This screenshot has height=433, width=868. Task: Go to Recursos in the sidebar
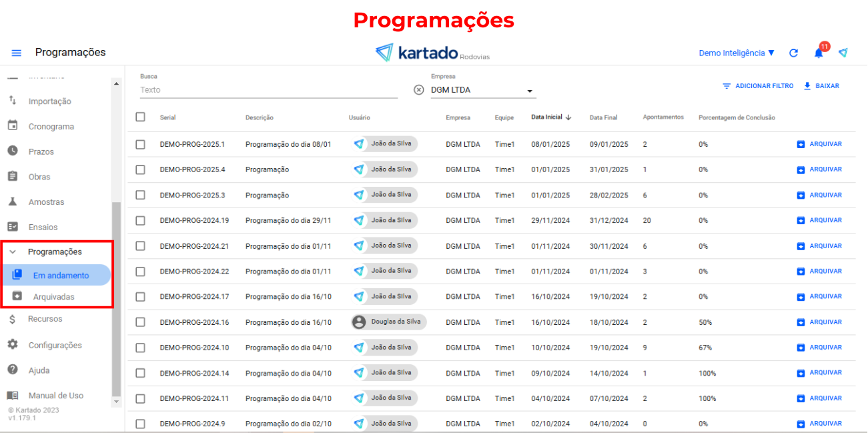45,319
